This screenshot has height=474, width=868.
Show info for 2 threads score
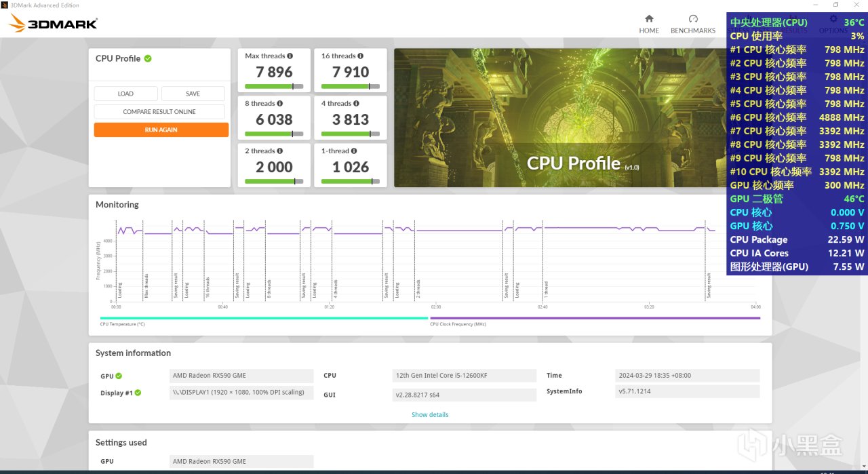280,151
